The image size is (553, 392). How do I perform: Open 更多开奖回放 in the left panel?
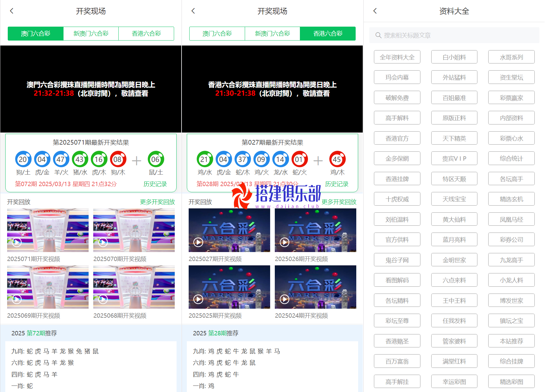(157, 202)
